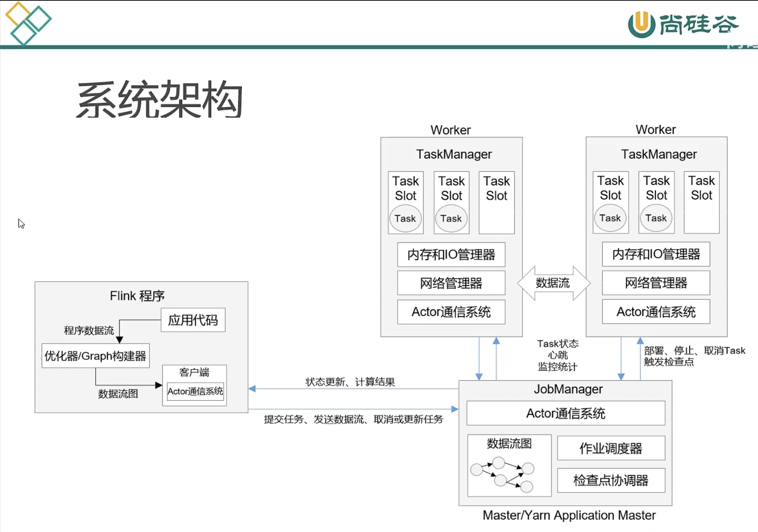Click the 优化器/Graph构建器 box
The width and height of the screenshot is (758, 532).
click(95, 355)
